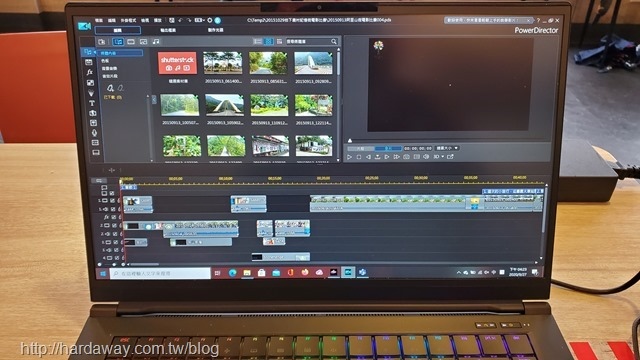Screen dimensions: 640x360
Task: Show all media content filter
Action: (x=118, y=42)
